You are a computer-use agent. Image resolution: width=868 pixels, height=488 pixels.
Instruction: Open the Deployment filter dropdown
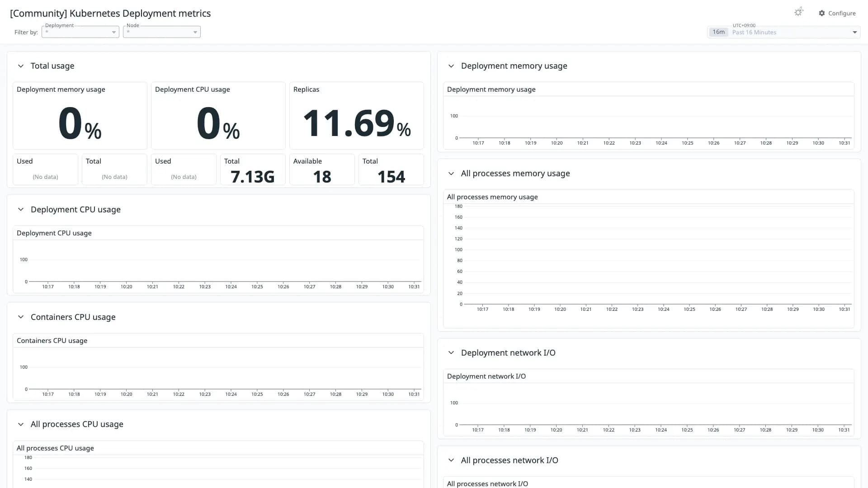point(80,32)
